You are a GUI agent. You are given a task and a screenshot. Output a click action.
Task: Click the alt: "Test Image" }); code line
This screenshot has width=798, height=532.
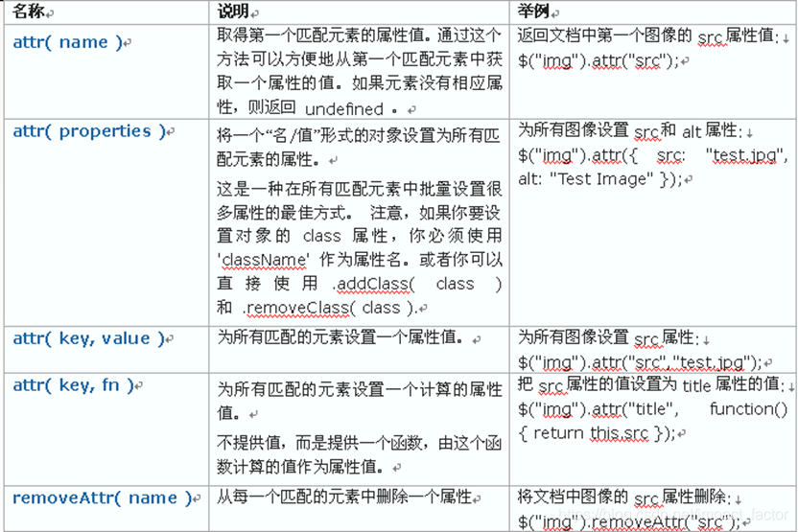pyautogui.click(x=600, y=179)
